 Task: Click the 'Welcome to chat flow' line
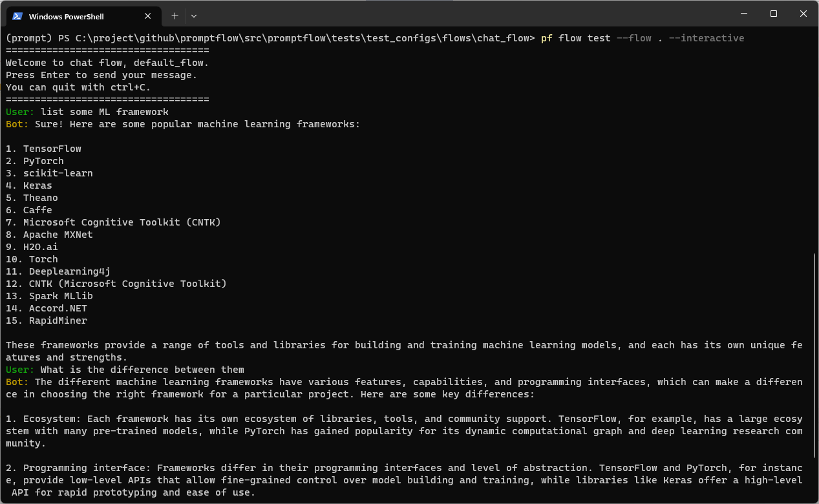pyautogui.click(x=107, y=63)
